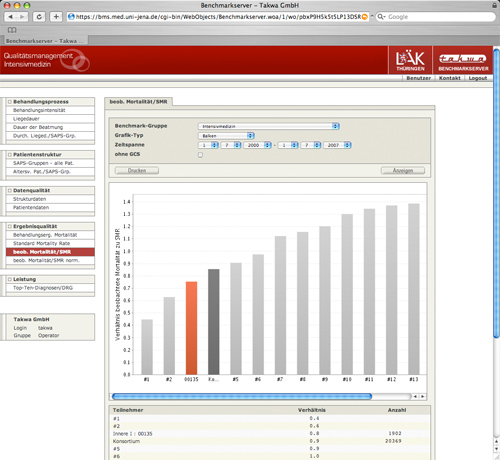Collapse the Datenqualität section

click(x=10, y=191)
